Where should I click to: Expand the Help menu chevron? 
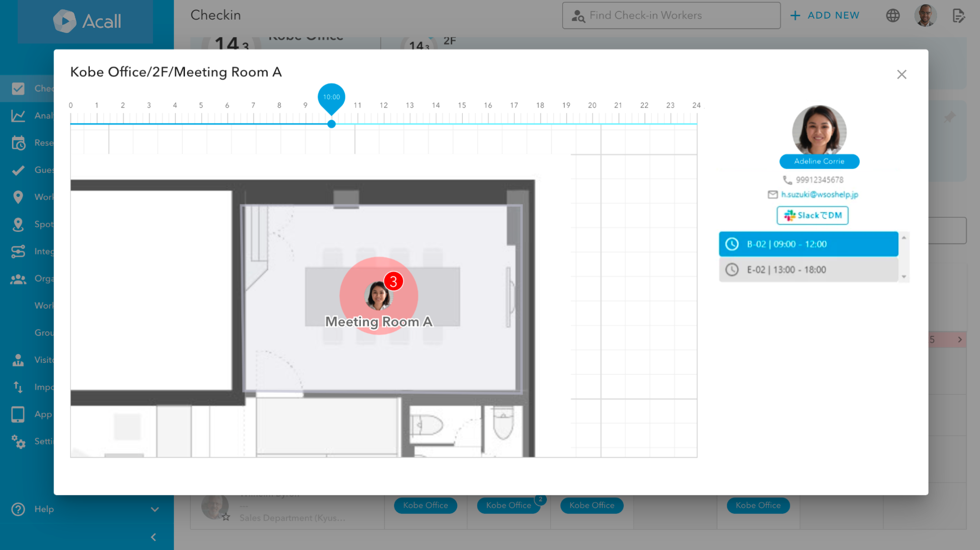pos(154,509)
